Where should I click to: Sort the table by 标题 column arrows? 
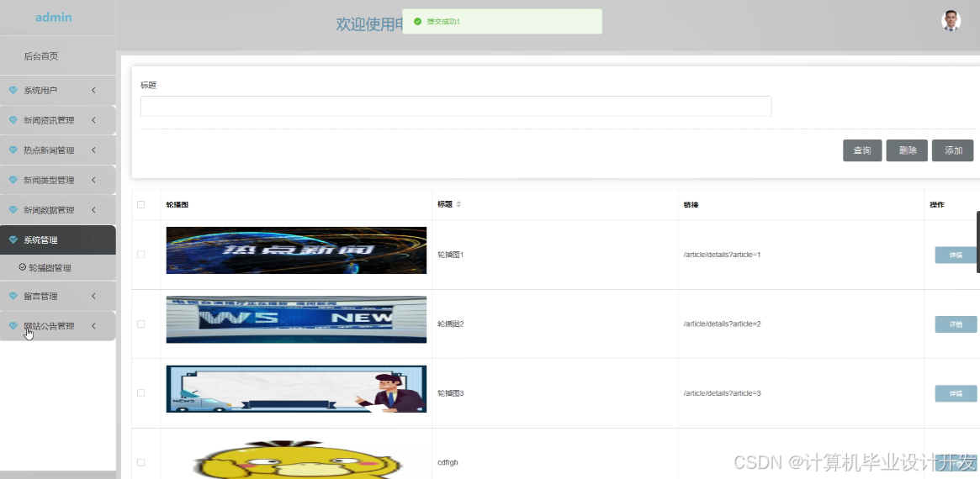pyautogui.click(x=458, y=205)
